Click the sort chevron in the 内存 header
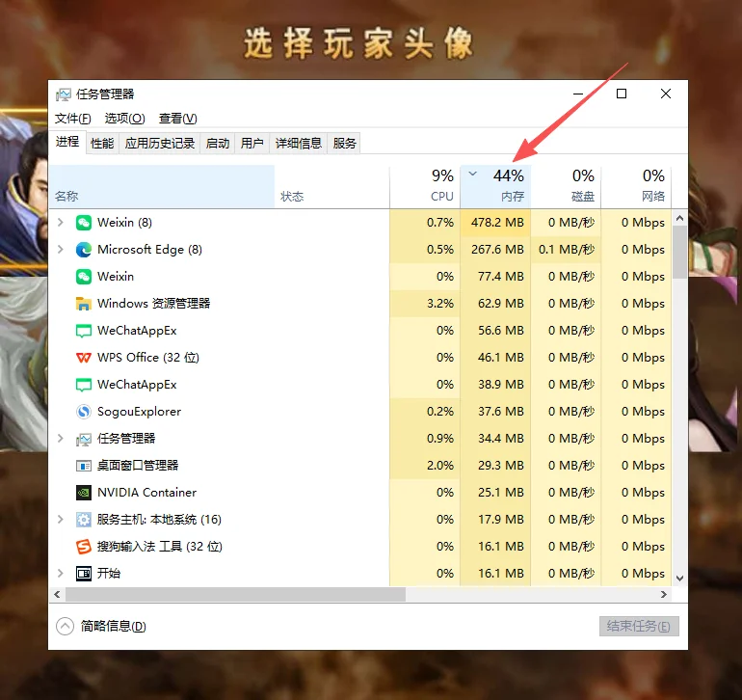742x700 pixels. 473,174
